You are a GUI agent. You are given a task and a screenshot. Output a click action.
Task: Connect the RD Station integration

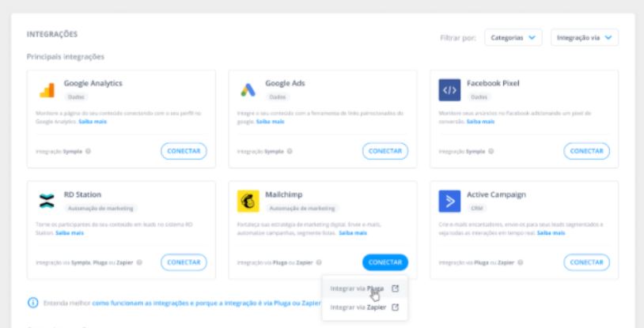coord(184,262)
